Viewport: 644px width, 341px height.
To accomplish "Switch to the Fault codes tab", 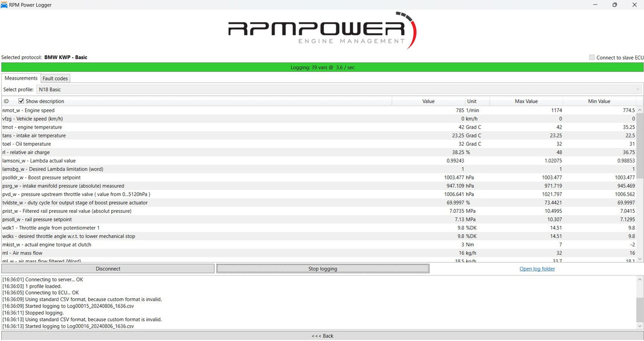I will click(55, 78).
